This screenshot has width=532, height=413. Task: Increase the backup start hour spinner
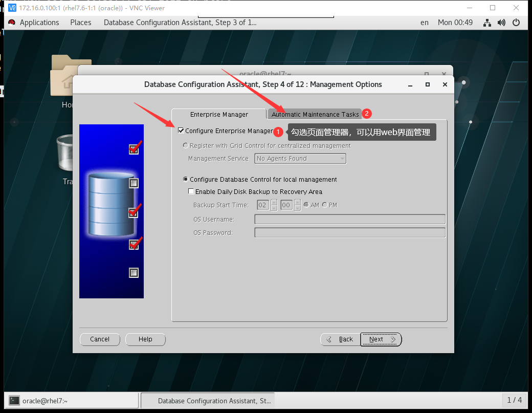274,203
